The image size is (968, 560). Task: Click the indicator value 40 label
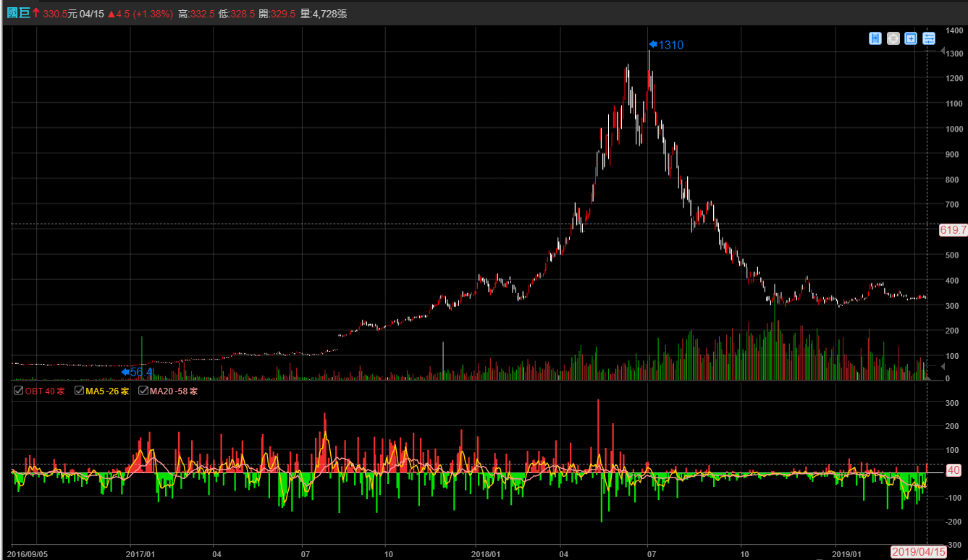[x=953, y=471]
